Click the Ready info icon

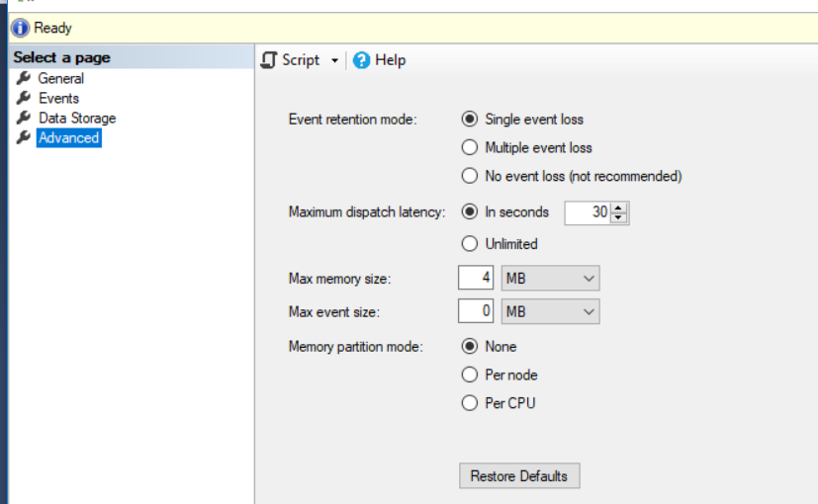[x=20, y=28]
